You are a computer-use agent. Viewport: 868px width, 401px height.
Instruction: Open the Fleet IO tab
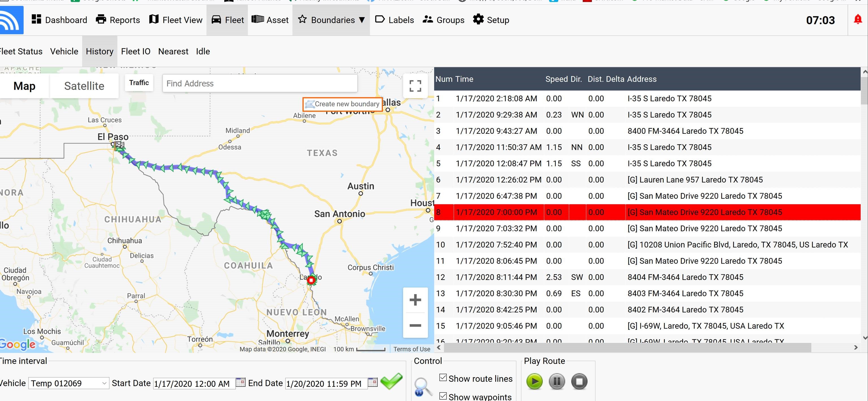[x=135, y=51]
